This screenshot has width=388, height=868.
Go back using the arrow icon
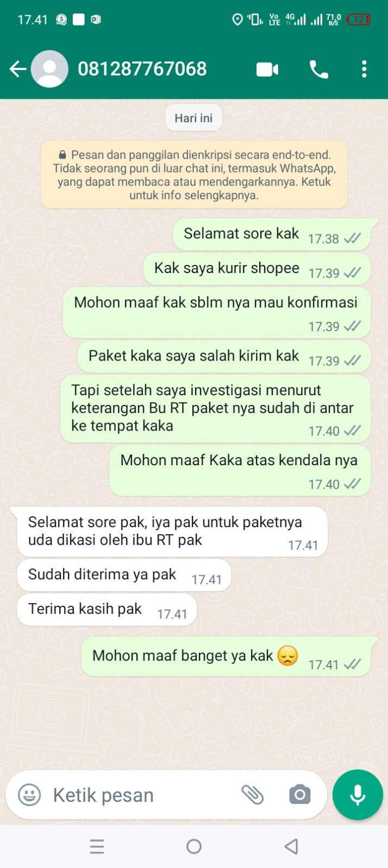18,69
